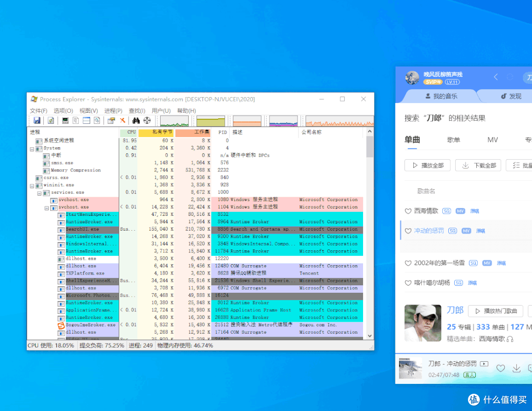Select the MV results tab

click(492, 140)
